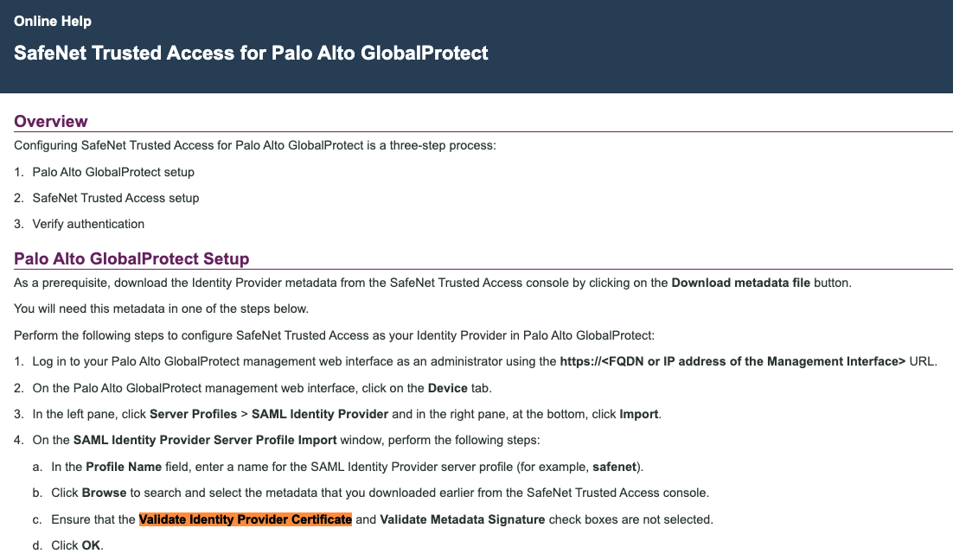Click the bold safenet example name
The image size is (953, 560).
click(x=615, y=467)
